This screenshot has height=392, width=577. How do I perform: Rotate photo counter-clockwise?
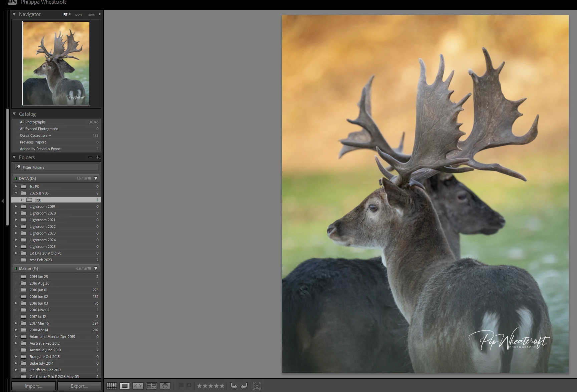coord(234,386)
